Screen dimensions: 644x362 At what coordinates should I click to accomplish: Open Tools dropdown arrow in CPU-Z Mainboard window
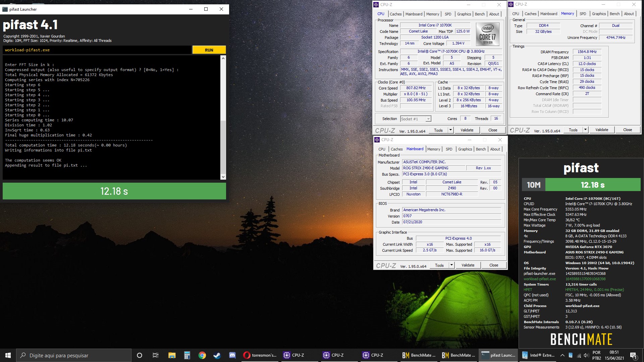pyautogui.click(x=451, y=265)
